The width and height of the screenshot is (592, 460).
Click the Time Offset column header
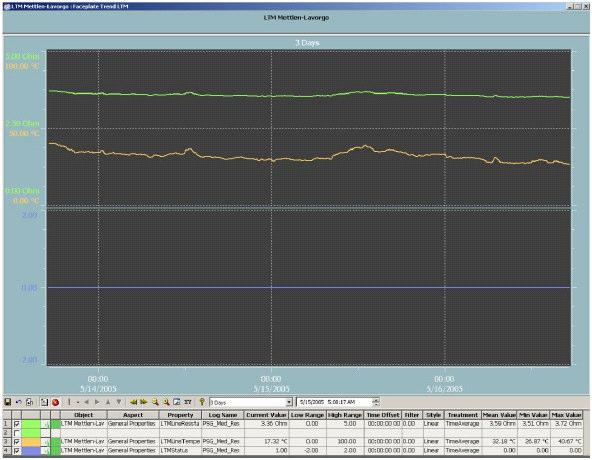[383, 415]
